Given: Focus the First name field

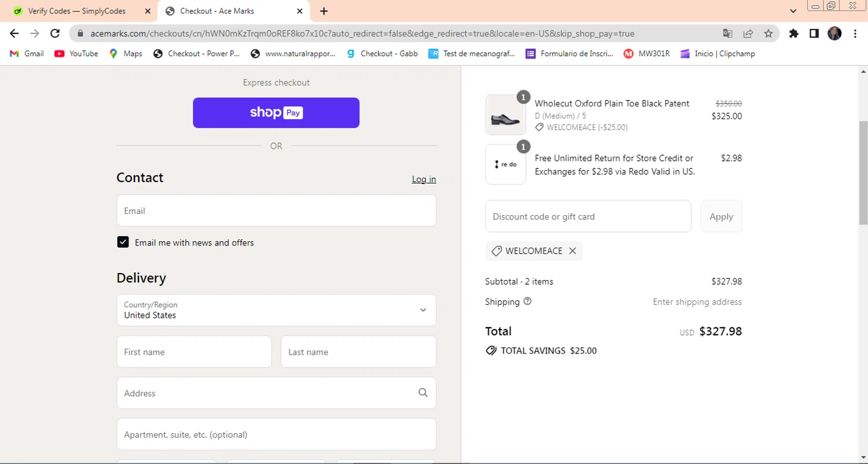Looking at the screenshot, I should pyautogui.click(x=194, y=352).
